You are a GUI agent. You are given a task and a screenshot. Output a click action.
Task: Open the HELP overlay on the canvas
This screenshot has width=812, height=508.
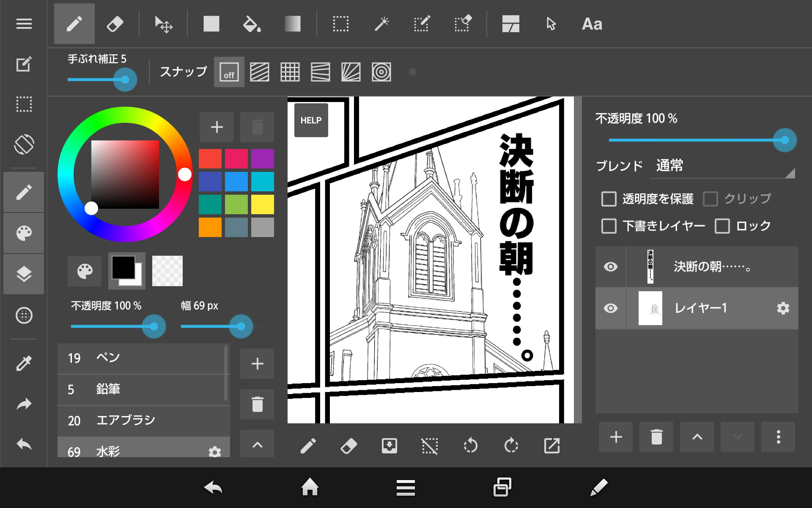[x=311, y=120]
